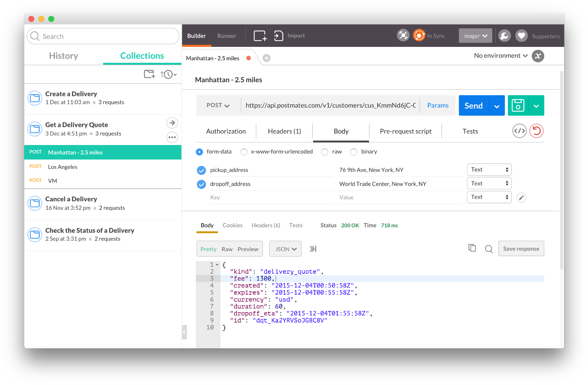The width and height of the screenshot is (588, 385).
Task: Open the environment quick look icon
Action: (x=538, y=56)
